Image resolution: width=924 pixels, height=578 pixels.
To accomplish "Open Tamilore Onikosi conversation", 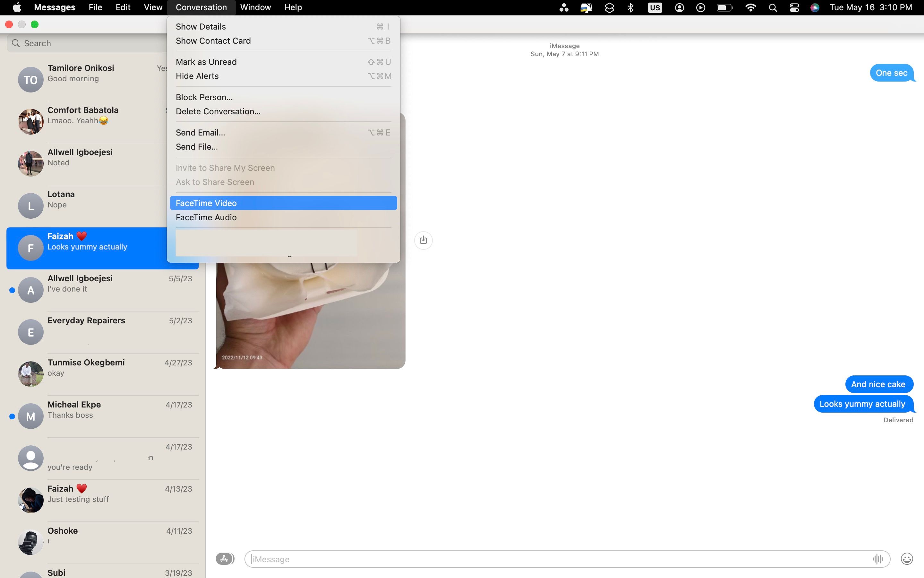I will click(x=87, y=80).
